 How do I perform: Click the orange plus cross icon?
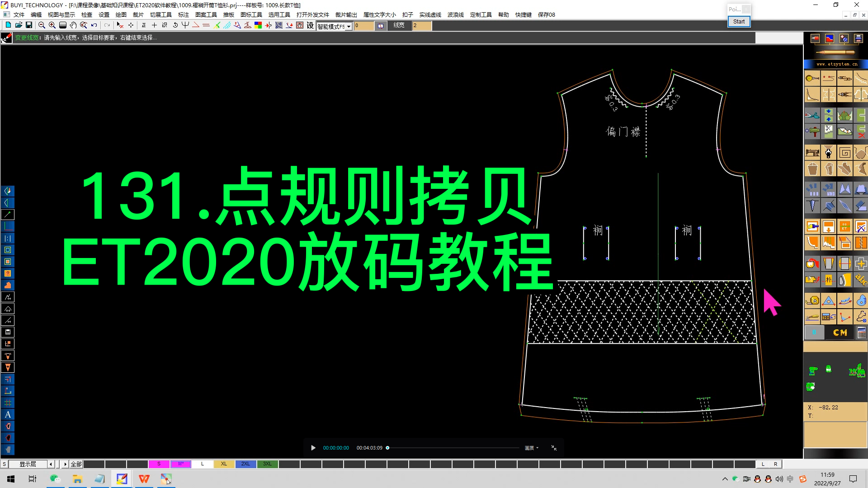[861, 263]
